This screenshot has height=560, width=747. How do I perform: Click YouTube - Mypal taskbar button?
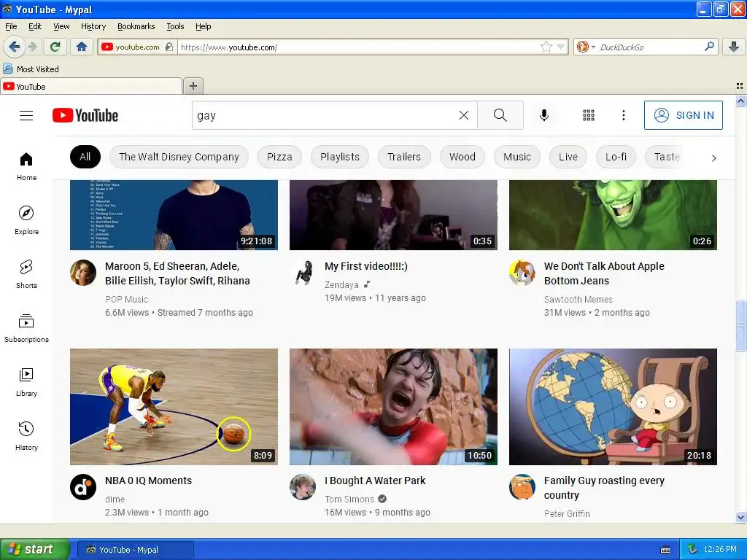click(135, 550)
